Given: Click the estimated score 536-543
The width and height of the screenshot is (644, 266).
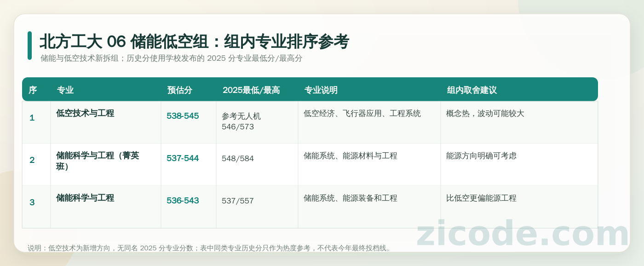Looking at the screenshot, I should click(x=183, y=201).
